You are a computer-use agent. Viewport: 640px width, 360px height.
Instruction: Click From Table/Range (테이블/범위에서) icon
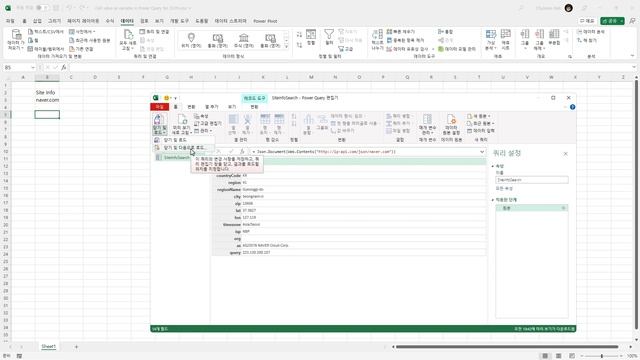pyautogui.click(x=31, y=49)
